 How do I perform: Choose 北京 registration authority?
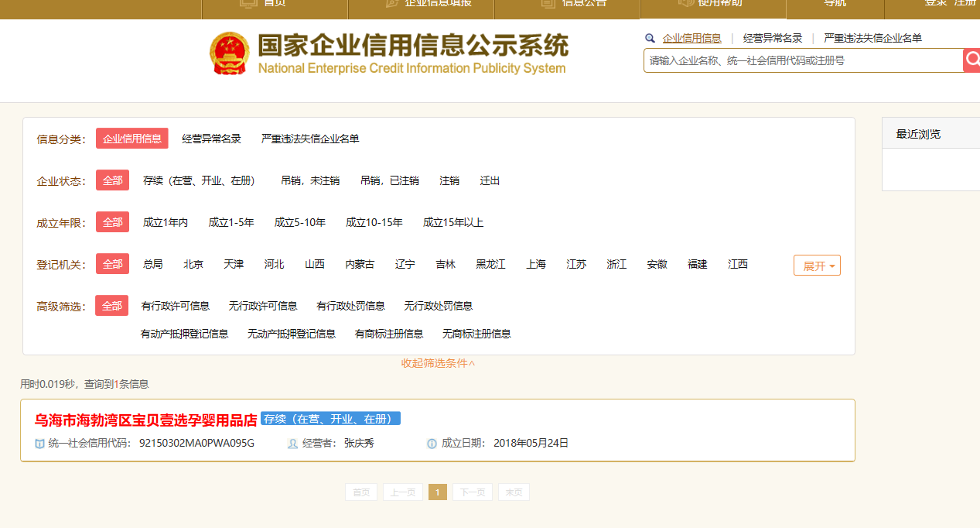tap(193, 264)
